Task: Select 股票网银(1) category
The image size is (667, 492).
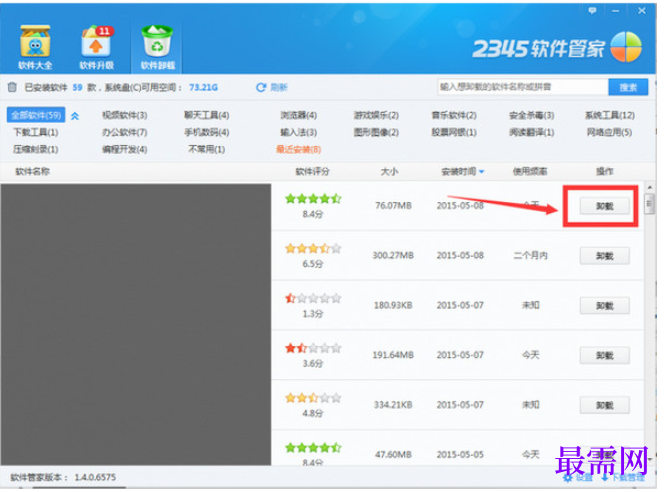Action: (x=454, y=132)
